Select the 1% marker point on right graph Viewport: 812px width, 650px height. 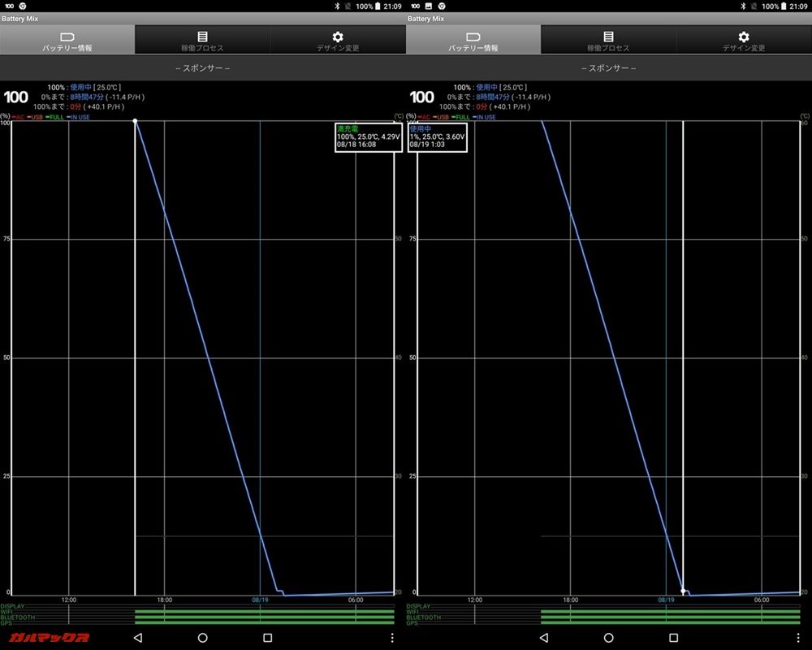pos(683,591)
